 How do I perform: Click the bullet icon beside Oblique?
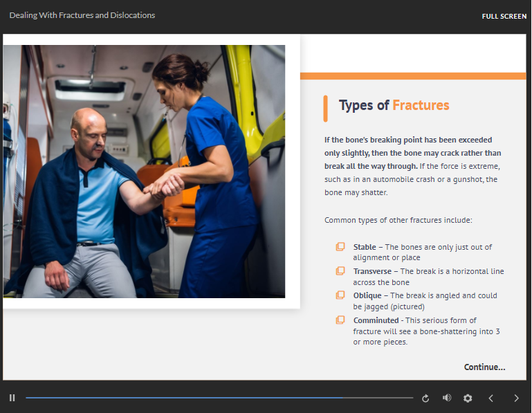(x=340, y=295)
